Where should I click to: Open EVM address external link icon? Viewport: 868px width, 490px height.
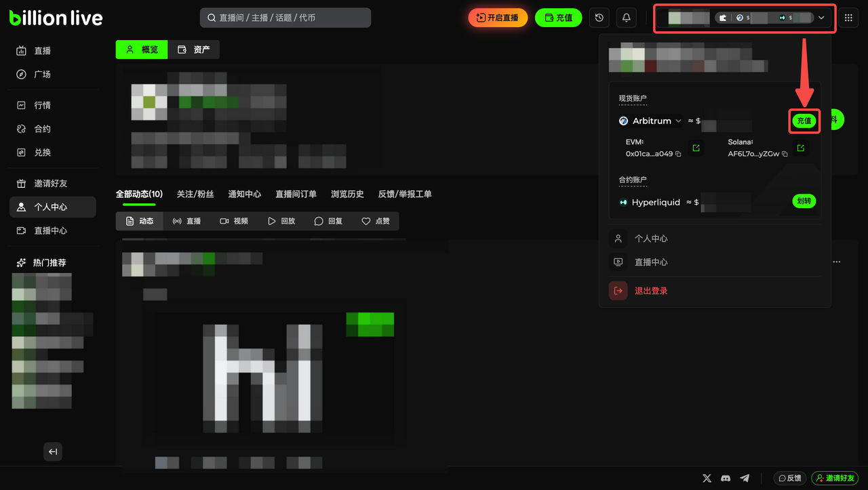tap(696, 148)
